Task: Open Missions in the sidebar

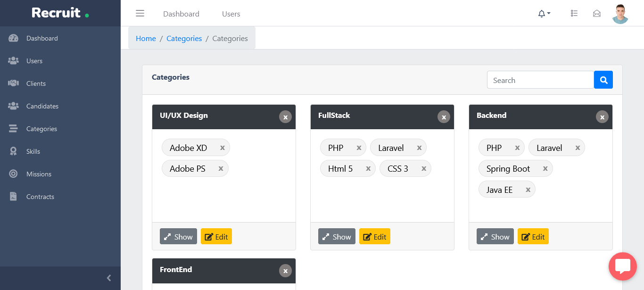Action: tap(60, 174)
